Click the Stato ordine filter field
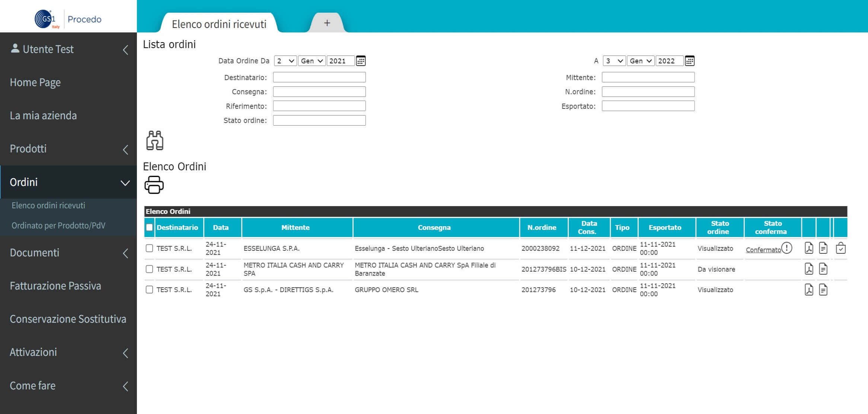 point(319,120)
